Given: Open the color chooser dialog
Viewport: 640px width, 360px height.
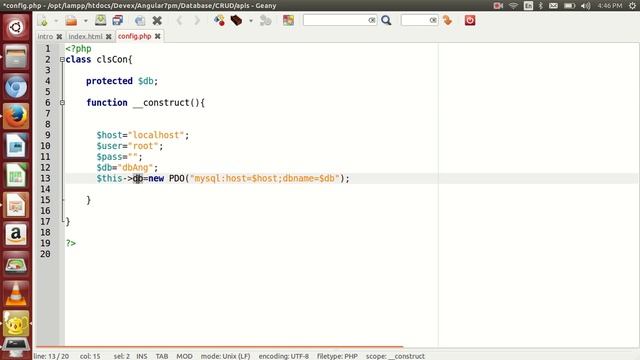Looking at the screenshot, I should tap(288, 20).
